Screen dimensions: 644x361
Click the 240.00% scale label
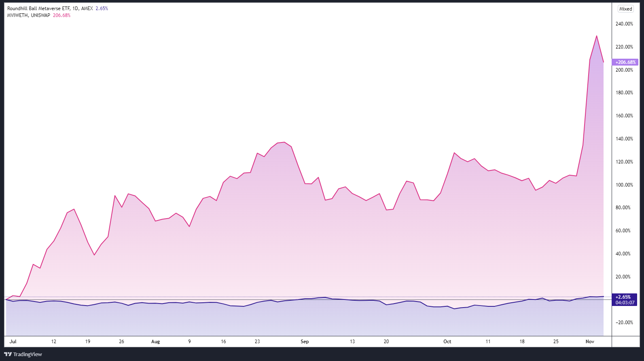pyautogui.click(x=624, y=24)
